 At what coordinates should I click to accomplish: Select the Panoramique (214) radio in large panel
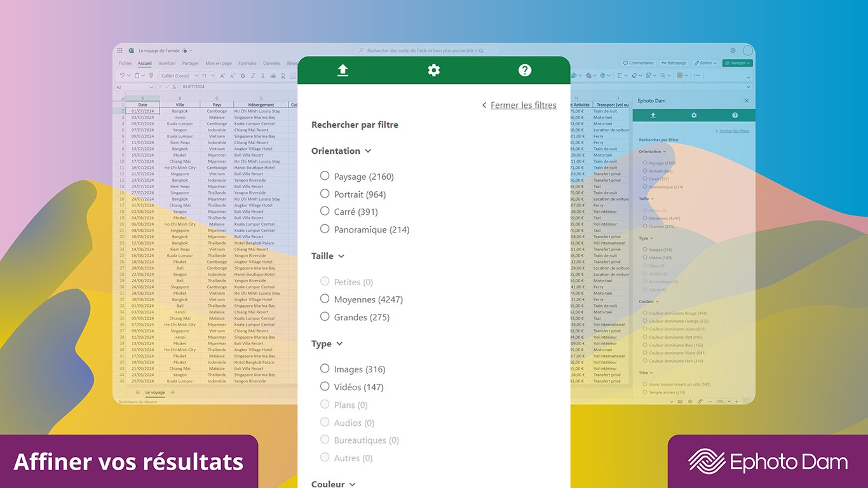(x=325, y=229)
